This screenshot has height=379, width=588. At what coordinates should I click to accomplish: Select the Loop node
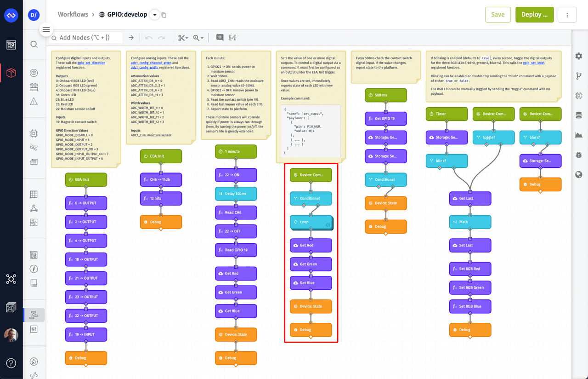311,222
